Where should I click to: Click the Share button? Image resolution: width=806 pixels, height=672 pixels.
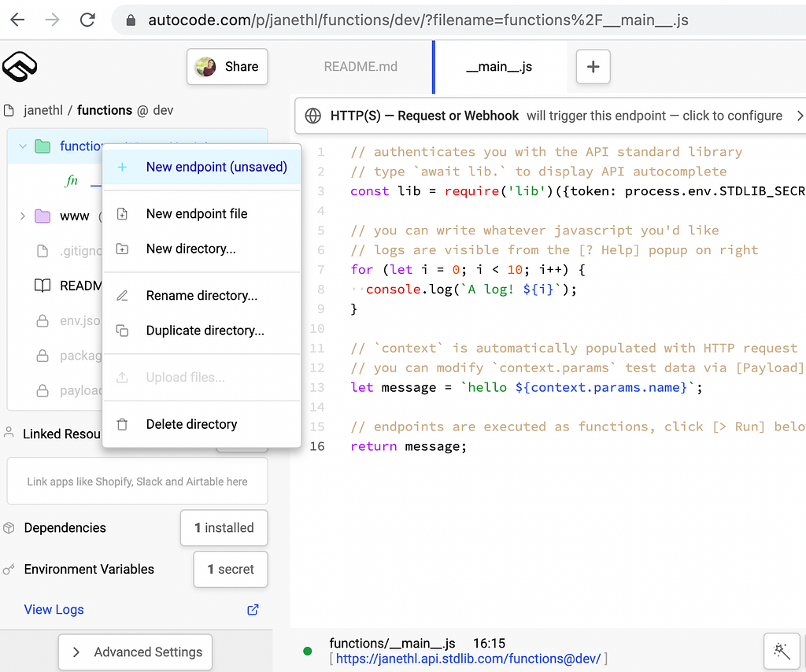tap(227, 67)
